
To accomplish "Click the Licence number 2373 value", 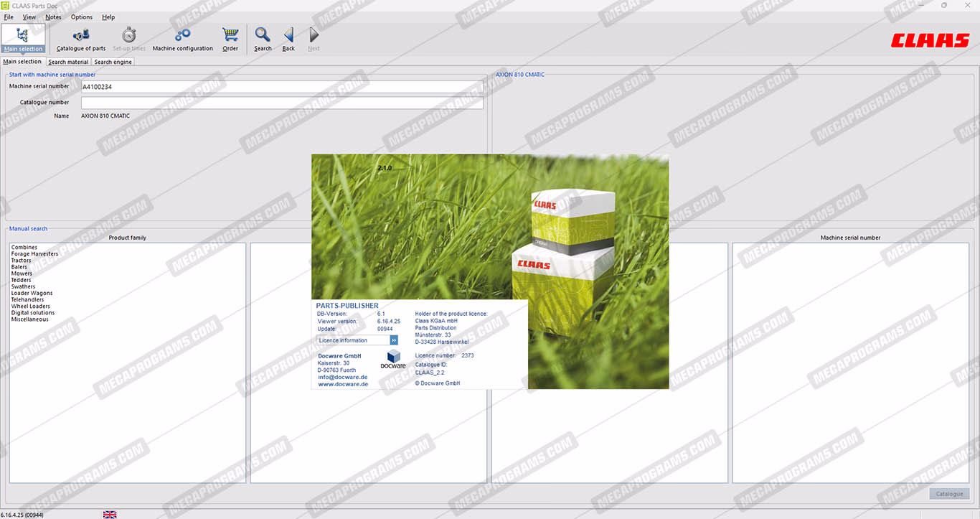I will click(468, 355).
